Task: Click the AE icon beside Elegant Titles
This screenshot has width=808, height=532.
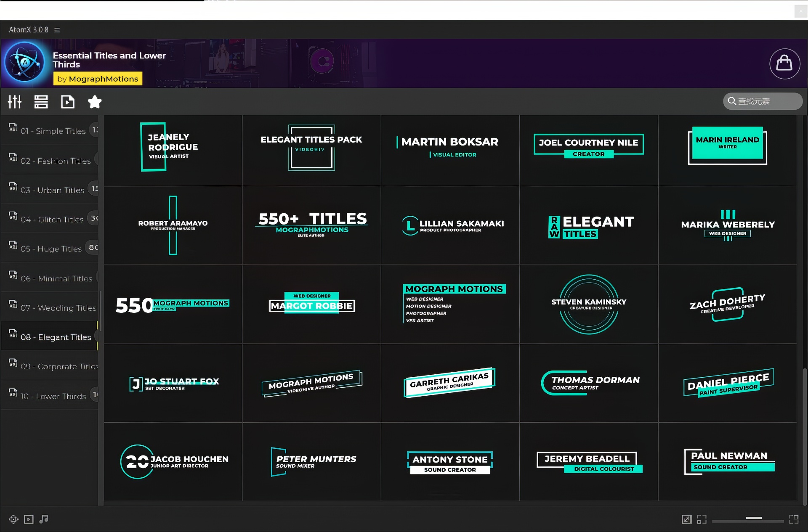Action: [13, 333]
